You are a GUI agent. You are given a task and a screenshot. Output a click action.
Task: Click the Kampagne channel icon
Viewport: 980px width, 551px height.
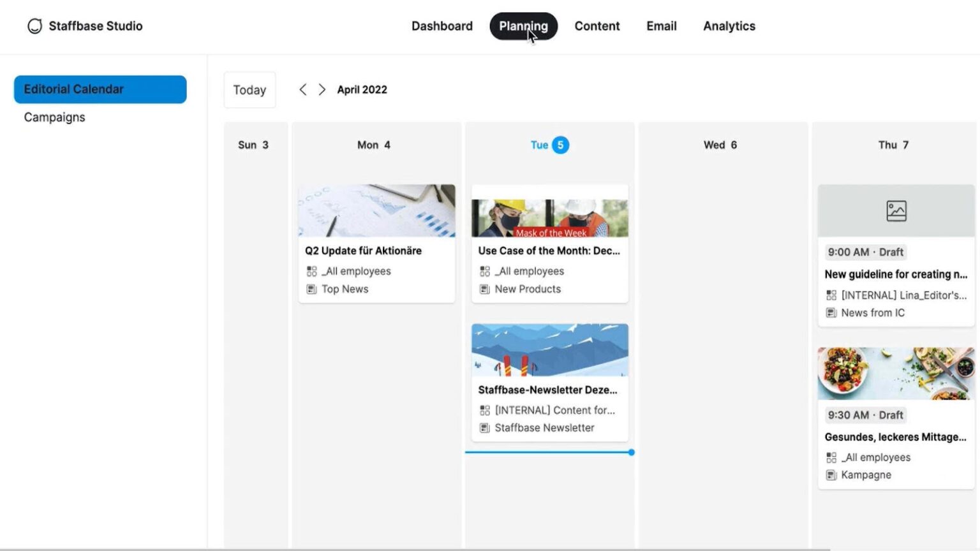click(x=831, y=474)
